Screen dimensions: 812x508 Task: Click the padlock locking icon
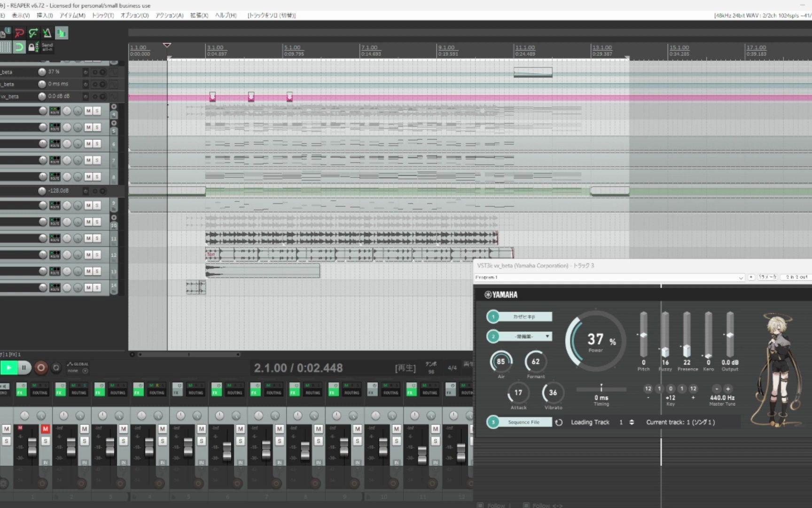pos(31,47)
